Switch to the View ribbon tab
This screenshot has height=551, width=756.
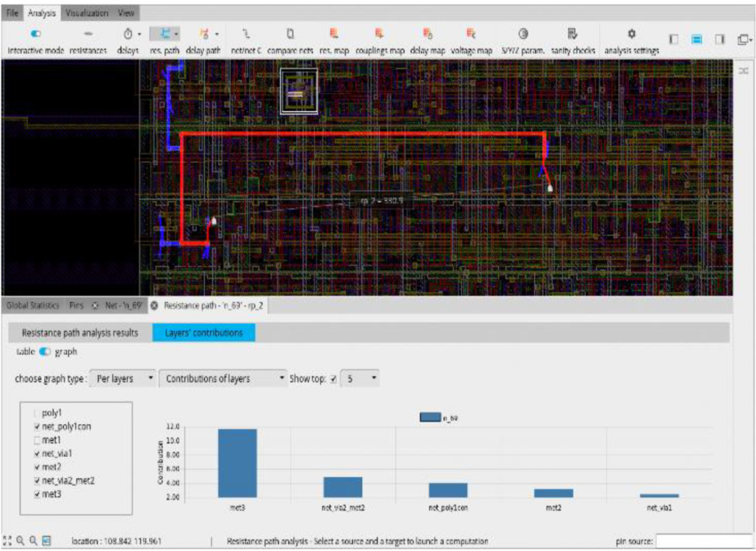point(126,13)
